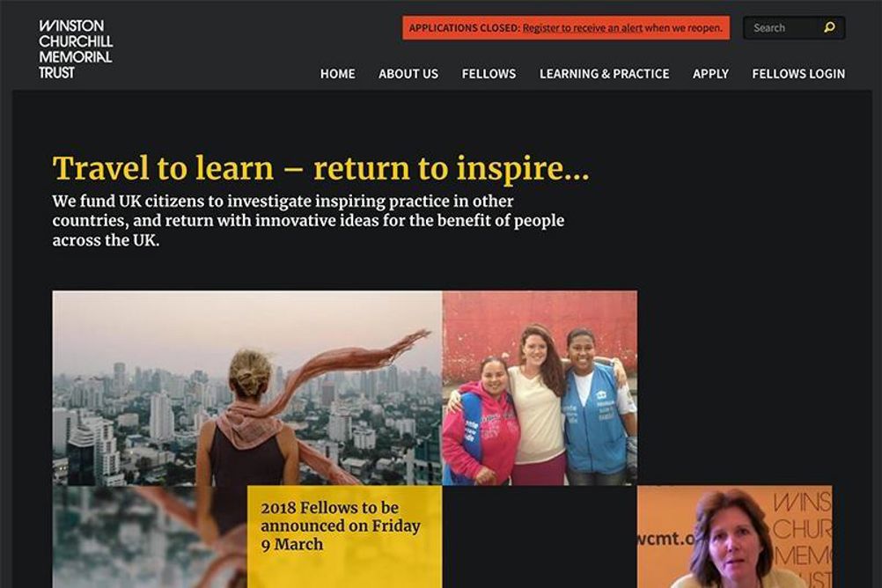882x588 pixels.
Task: Click the We fund UK citizens paragraph
Action: point(308,221)
